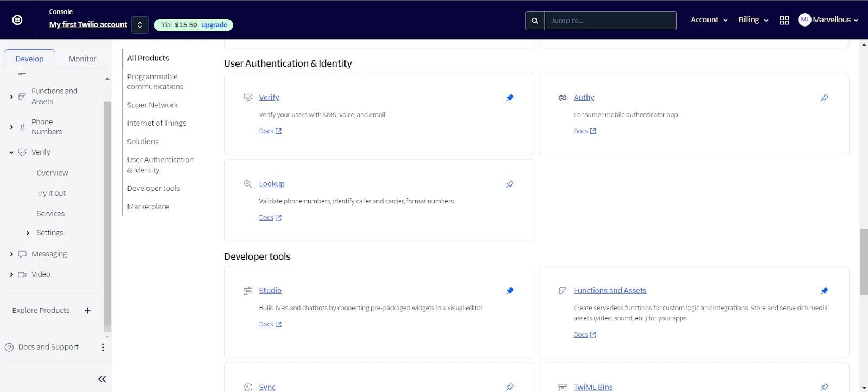Screen dimensions: 868x392
Task: Pin the Sync product
Action: [x=510, y=387]
